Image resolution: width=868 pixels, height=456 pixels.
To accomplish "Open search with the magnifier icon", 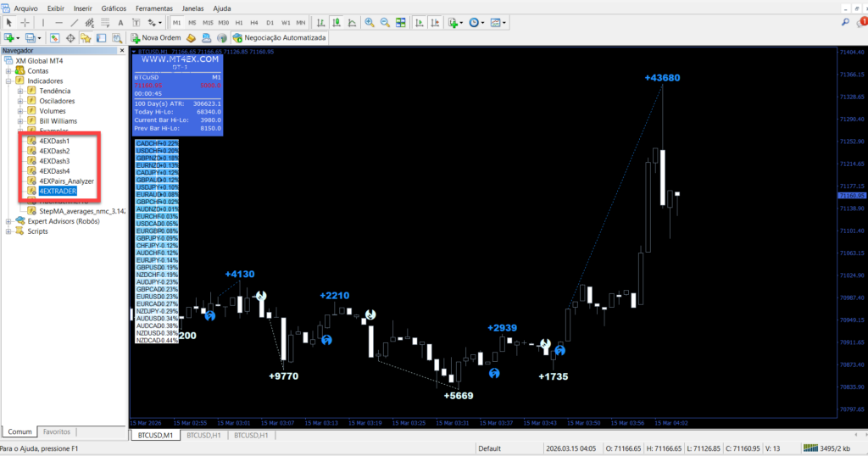I will click(x=845, y=23).
